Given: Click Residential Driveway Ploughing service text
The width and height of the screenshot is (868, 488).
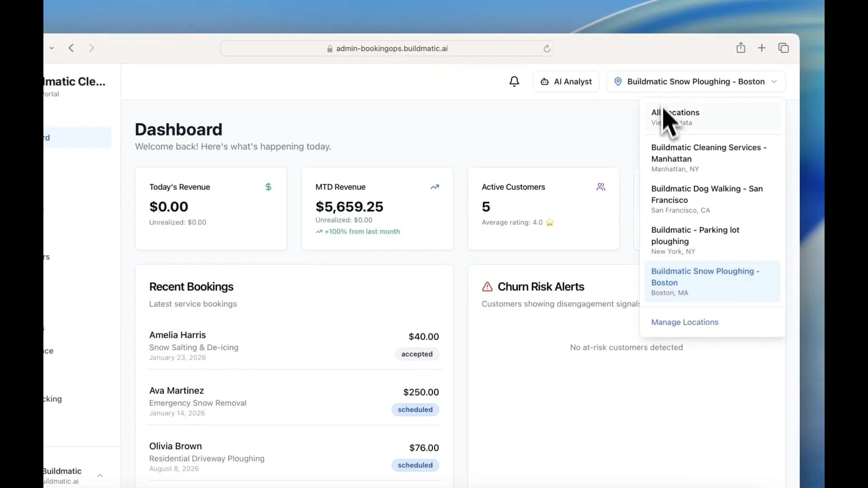Looking at the screenshot, I should tap(207, 459).
